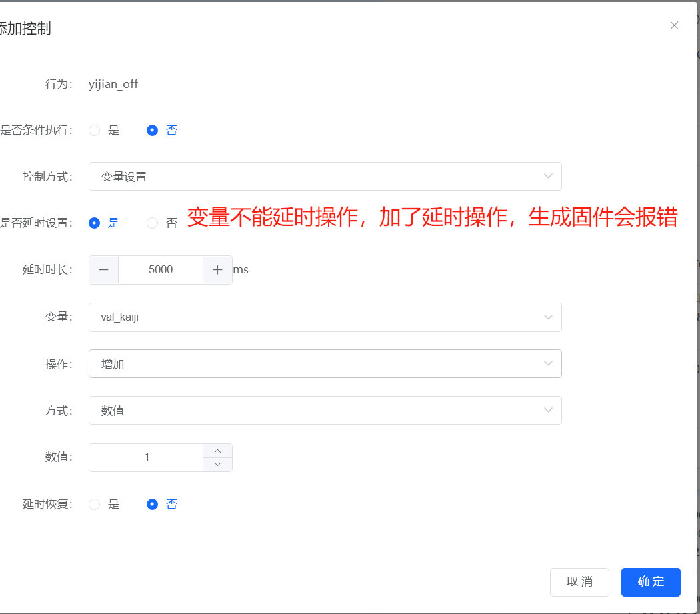Viewport: 700px width, 614px height.
Task: Click the 确定 confirm button
Action: (651, 582)
